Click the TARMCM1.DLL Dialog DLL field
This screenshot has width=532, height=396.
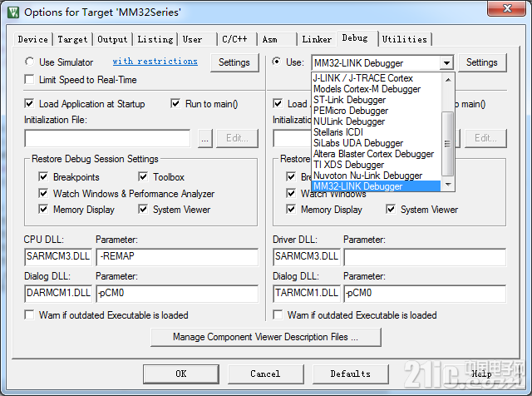coord(307,293)
